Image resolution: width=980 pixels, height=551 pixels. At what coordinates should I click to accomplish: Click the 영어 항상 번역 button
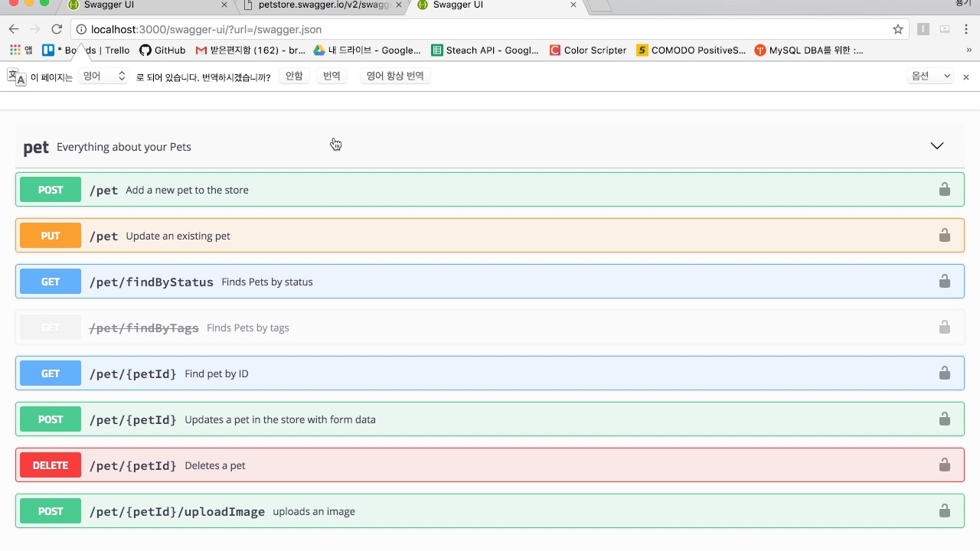394,77
